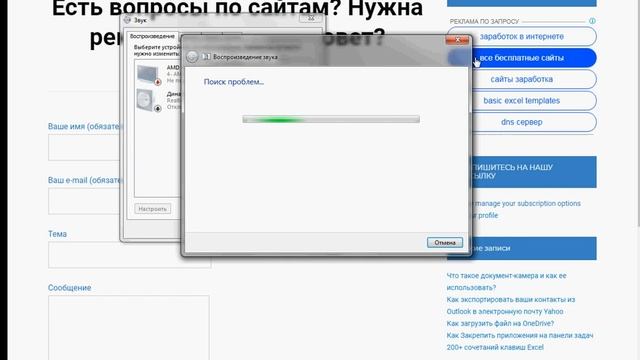Image resolution: width=640 pixels, height=360 pixels.
Task: Open ad link basic excel templates
Action: (522, 100)
